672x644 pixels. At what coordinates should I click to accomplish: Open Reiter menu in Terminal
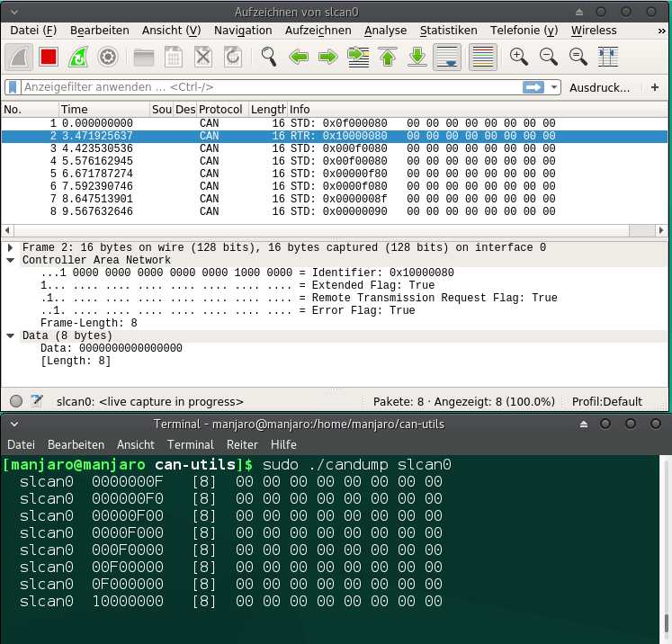tap(242, 444)
